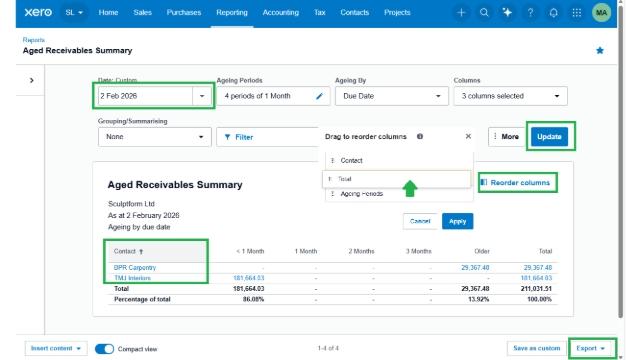640x360 pixels.
Task: Click Save as custom button
Action: pos(537,349)
